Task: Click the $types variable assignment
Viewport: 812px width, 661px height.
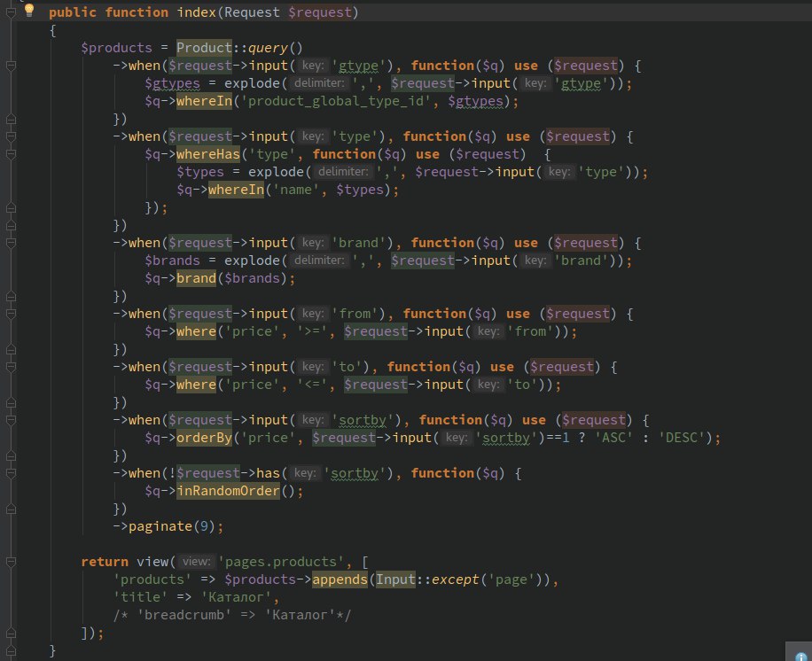Action: point(200,172)
